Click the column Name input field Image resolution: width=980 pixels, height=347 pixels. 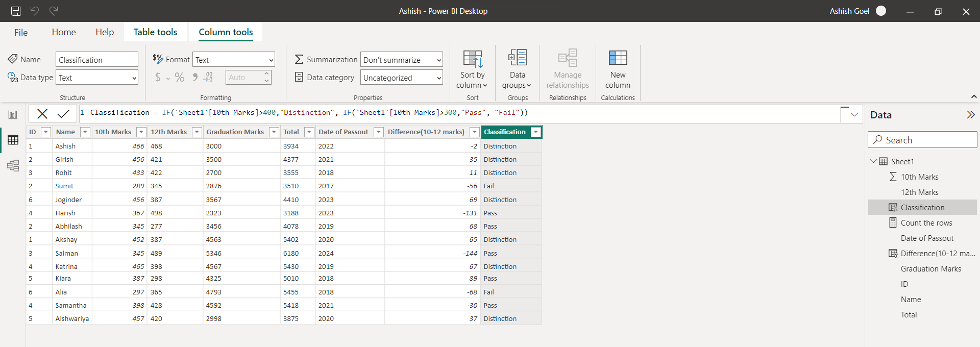[x=96, y=60]
